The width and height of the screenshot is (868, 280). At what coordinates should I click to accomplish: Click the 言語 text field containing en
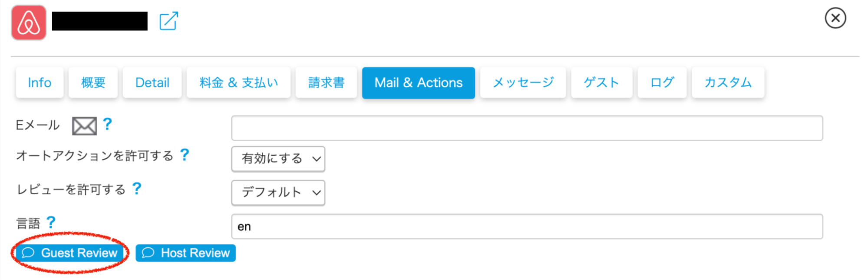(x=527, y=227)
